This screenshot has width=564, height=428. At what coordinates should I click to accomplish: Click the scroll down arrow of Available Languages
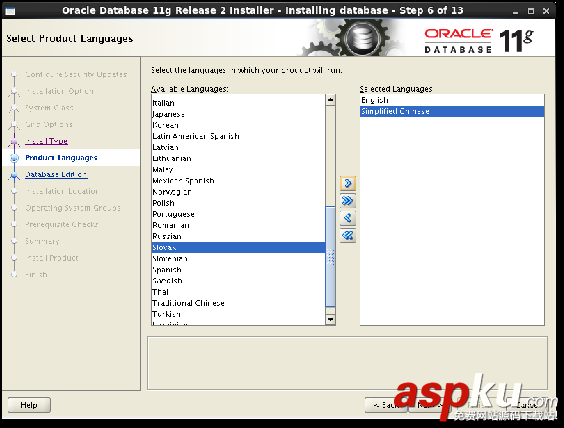click(330, 319)
